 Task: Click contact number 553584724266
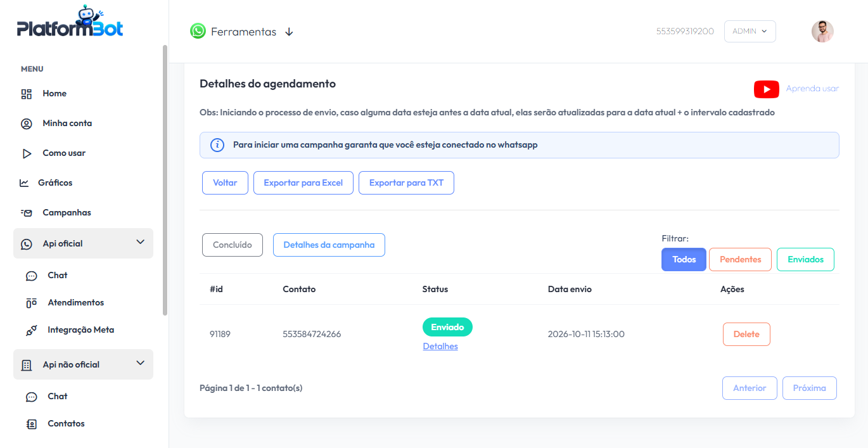point(312,334)
